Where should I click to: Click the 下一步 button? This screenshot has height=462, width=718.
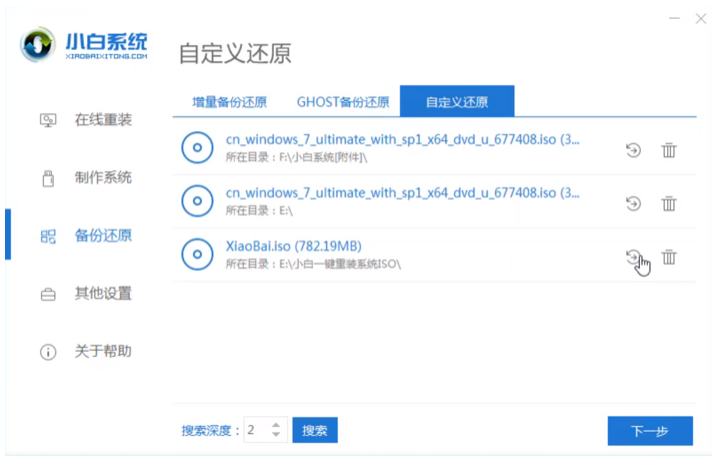coord(650,431)
